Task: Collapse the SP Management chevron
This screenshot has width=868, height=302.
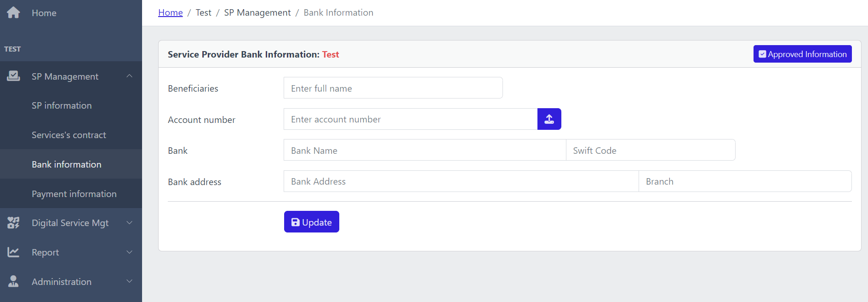Action: (x=129, y=76)
